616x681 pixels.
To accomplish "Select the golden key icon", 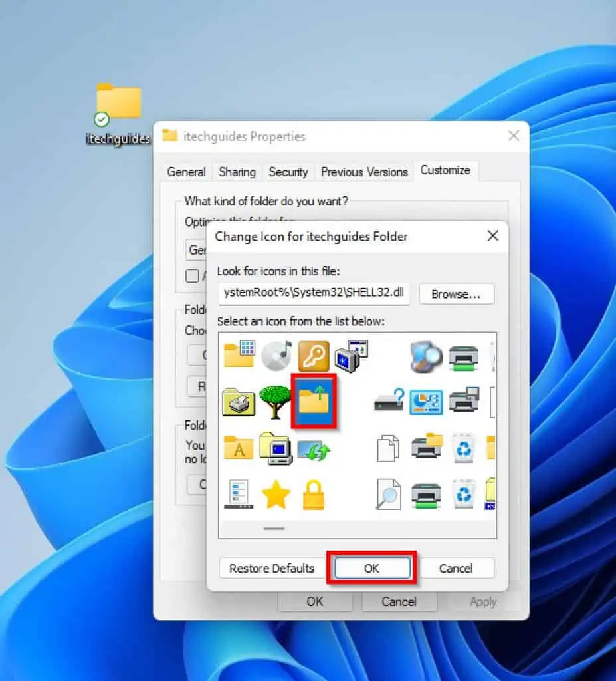I will (x=314, y=356).
